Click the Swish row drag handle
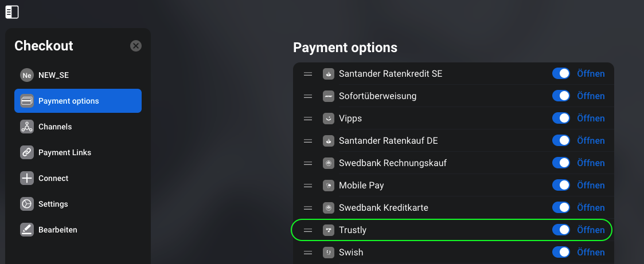The image size is (644, 264). pos(308,252)
